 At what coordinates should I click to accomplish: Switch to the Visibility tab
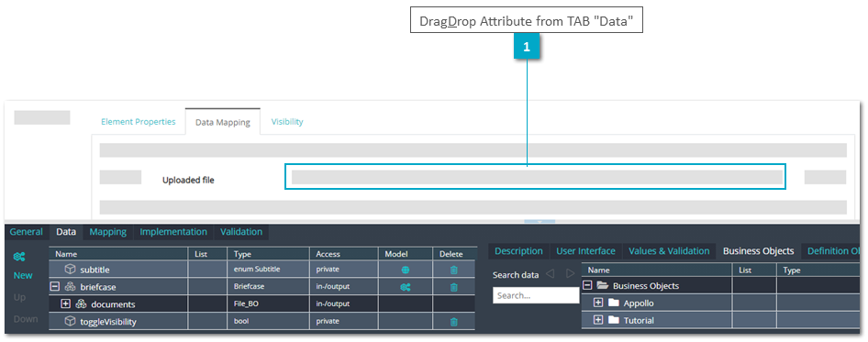coord(287,122)
